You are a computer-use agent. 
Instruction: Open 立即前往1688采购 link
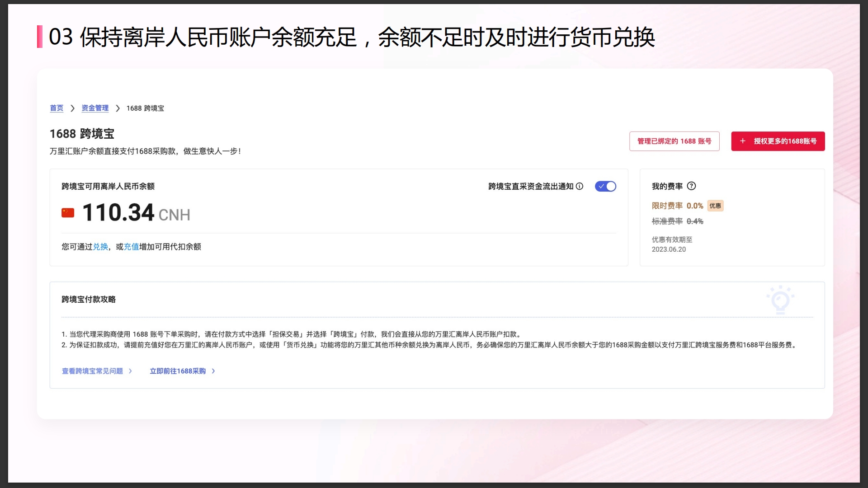(x=178, y=371)
